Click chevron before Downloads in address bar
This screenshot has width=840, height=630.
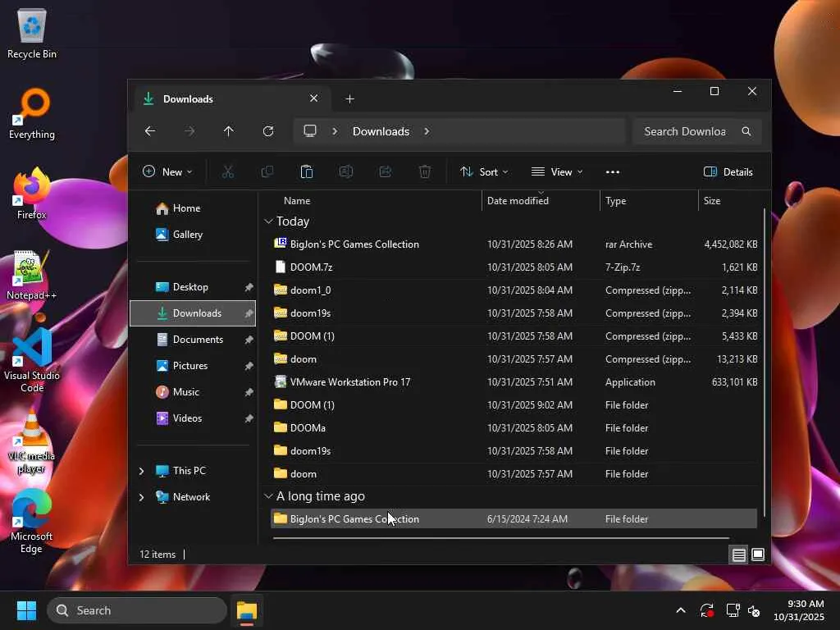click(335, 131)
